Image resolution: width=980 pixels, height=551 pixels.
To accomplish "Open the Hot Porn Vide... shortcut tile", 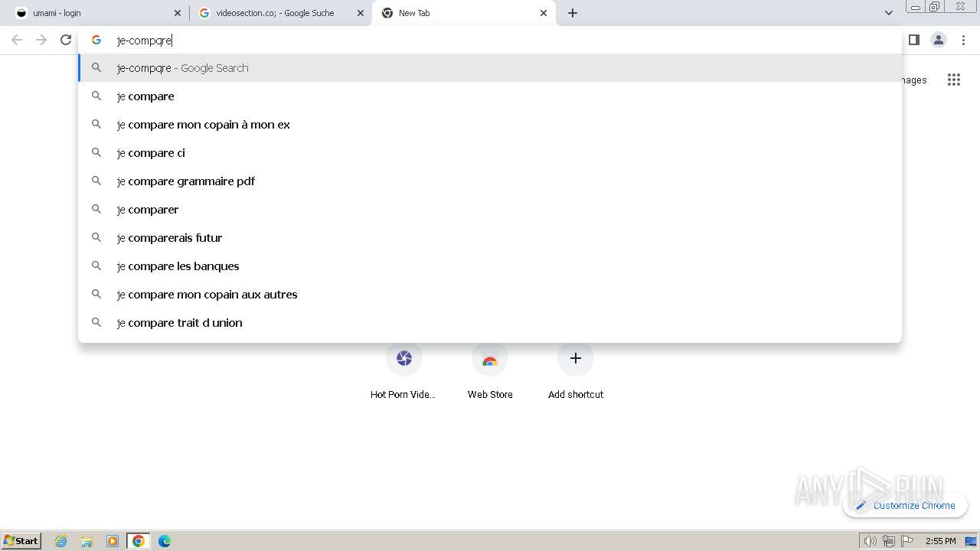I will [404, 371].
